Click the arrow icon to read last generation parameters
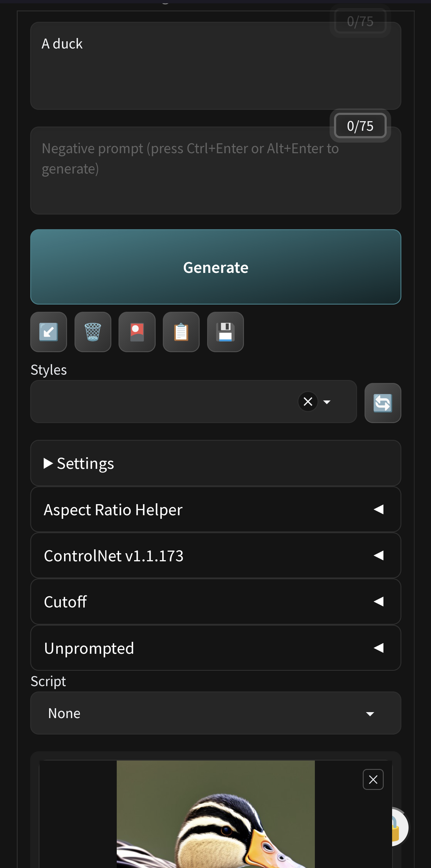The height and width of the screenshot is (868, 431). [x=48, y=332]
